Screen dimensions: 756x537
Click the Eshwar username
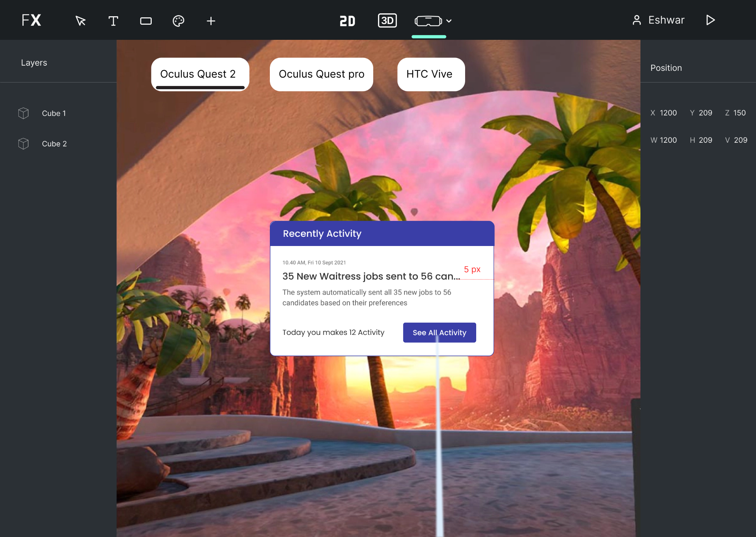[x=666, y=20]
